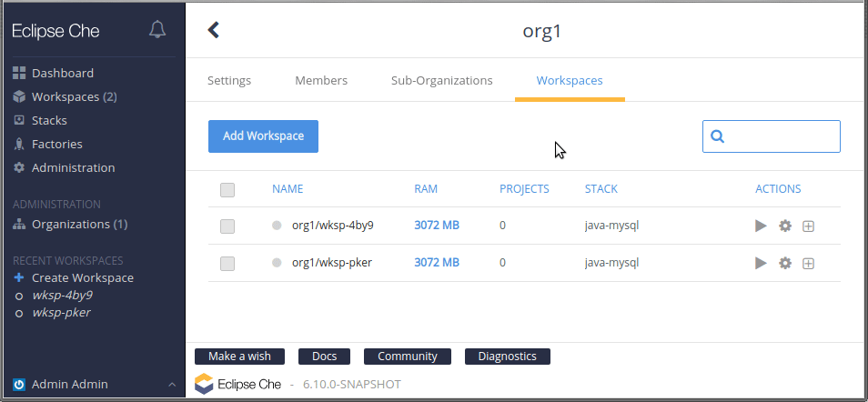This screenshot has height=402, width=868.
Task: Click the Eclipse Che footer logo
Action: point(238,385)
